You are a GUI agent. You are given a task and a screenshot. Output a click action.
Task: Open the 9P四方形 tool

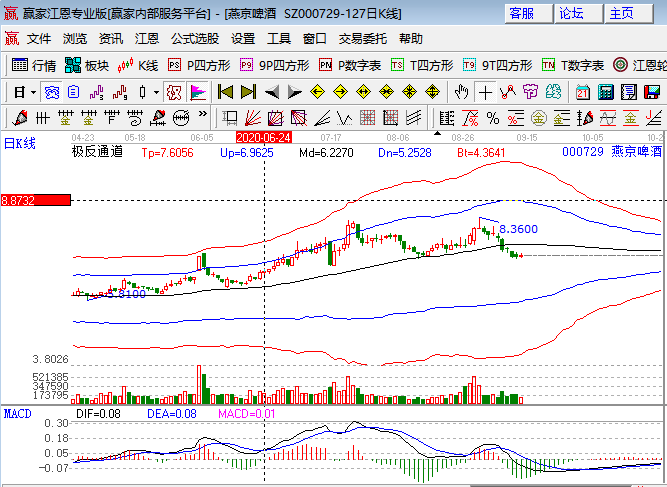274,65
